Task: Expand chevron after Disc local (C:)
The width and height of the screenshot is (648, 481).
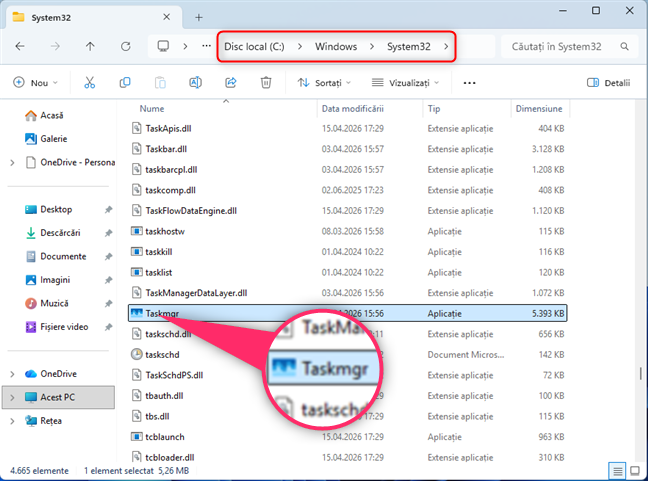Action: click(x=300, y=46)
